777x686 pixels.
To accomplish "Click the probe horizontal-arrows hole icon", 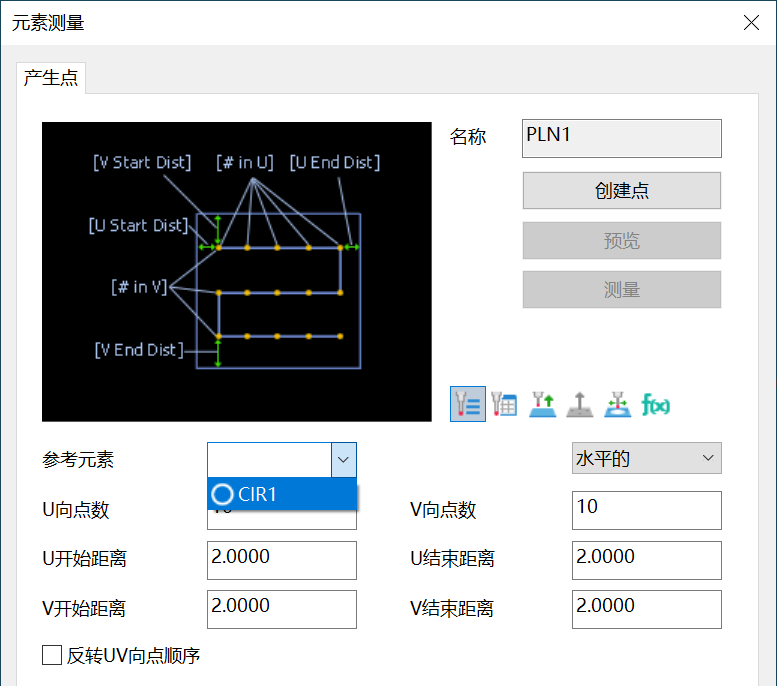I will pos(618,404).
